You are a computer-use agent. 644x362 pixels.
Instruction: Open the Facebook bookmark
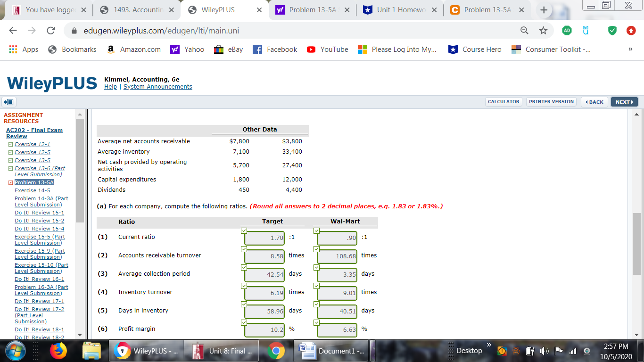(275, 49)
